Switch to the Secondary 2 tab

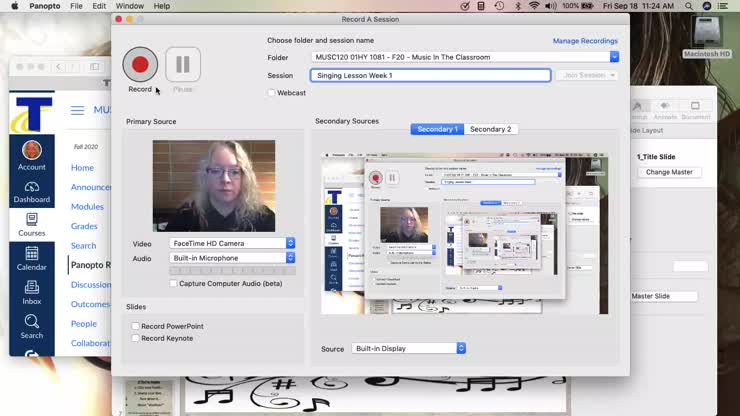(490, 129)
